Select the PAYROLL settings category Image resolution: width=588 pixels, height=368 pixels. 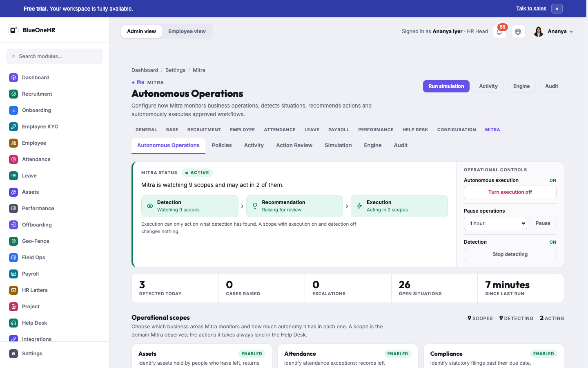339,130
